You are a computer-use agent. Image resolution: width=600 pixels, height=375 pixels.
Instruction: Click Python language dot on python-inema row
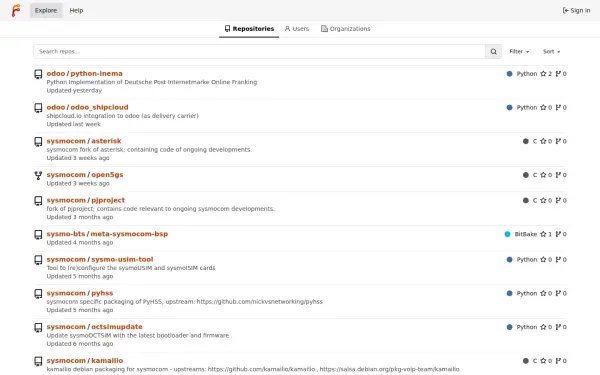[x=509, y=74]
